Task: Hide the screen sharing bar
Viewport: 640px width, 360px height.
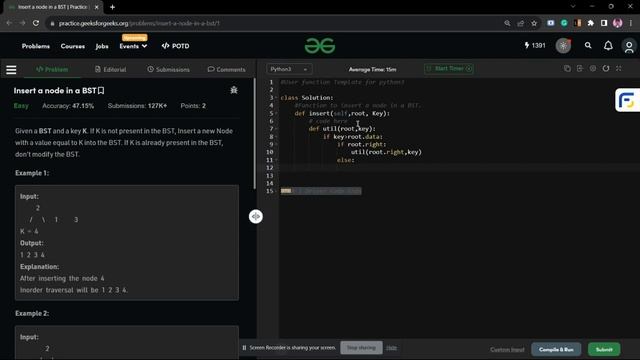Action: pos(391,348)
